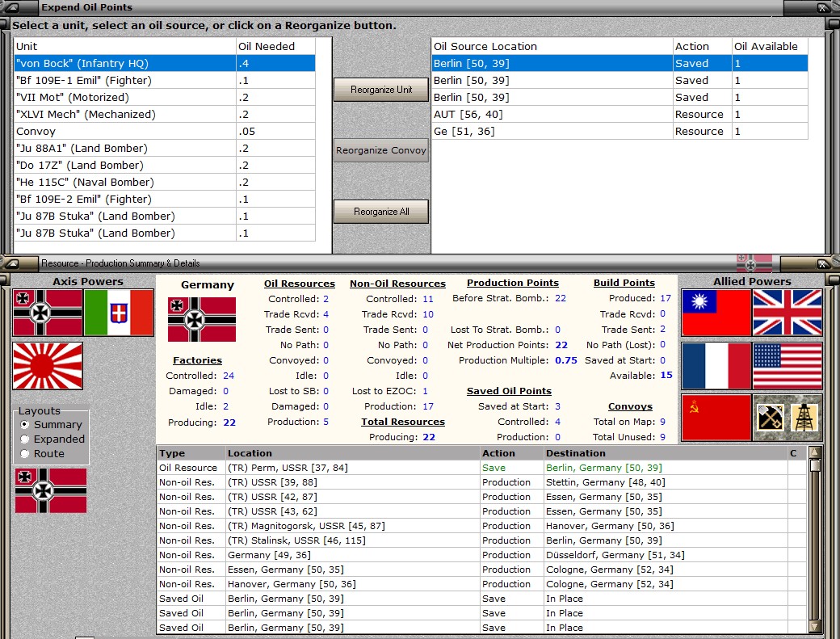Viewport: 840px width, 639px height.
Task: Click the Factories heading
Action: pos(197,360)
